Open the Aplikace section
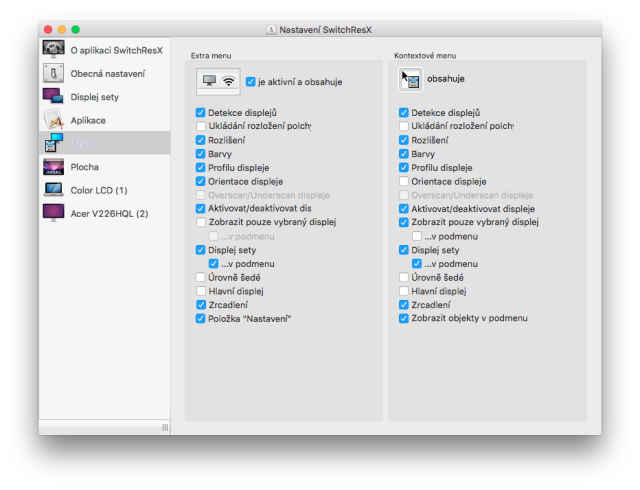Screen dimensions: 640x490 (x=104, y=120)
